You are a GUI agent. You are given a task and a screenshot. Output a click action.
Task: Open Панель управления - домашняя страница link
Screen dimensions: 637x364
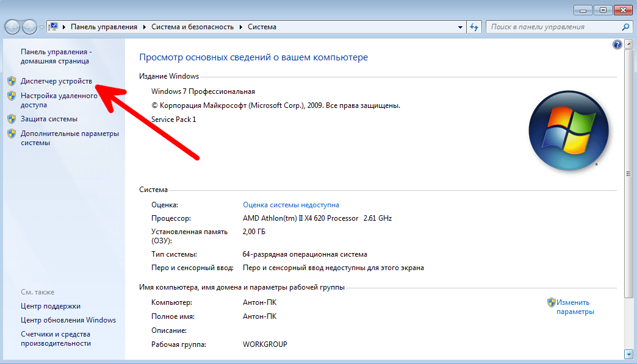click(x=56, y=57)
